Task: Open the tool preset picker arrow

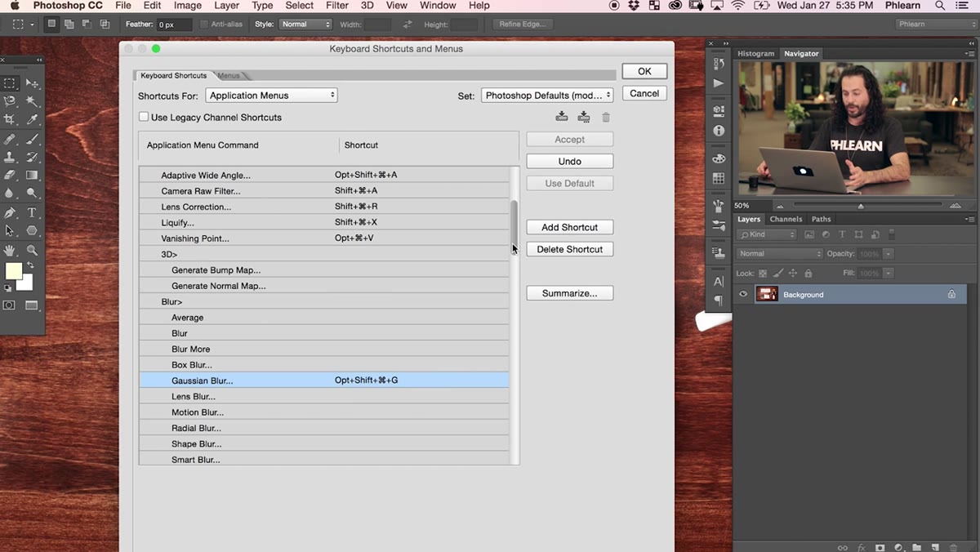Action: [32, 24]
